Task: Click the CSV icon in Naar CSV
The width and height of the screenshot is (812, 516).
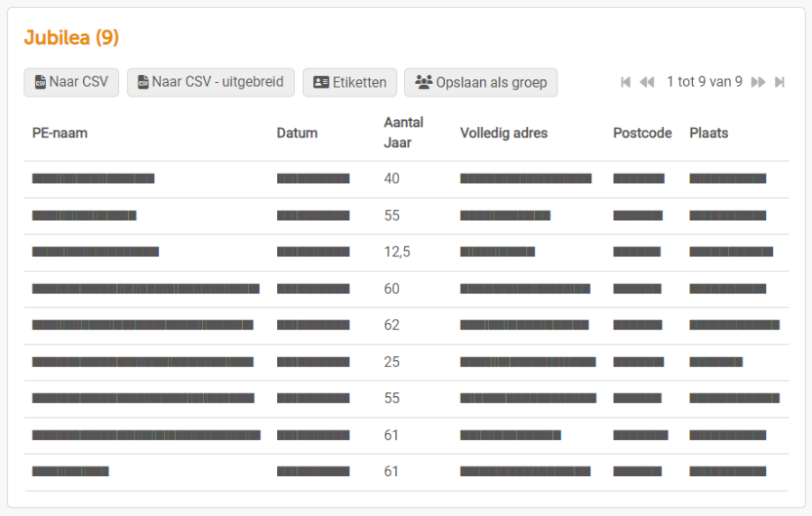Action: pyautogui.click(x=40, y=82)
